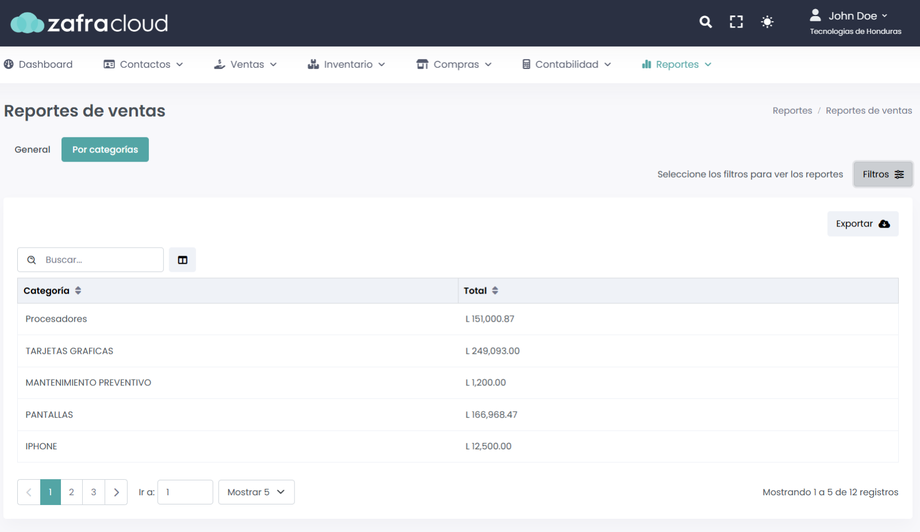Viewport: 920px width, 532px height.
Task: Click the Dashboard gauge icon
Action: pos(9,65)
